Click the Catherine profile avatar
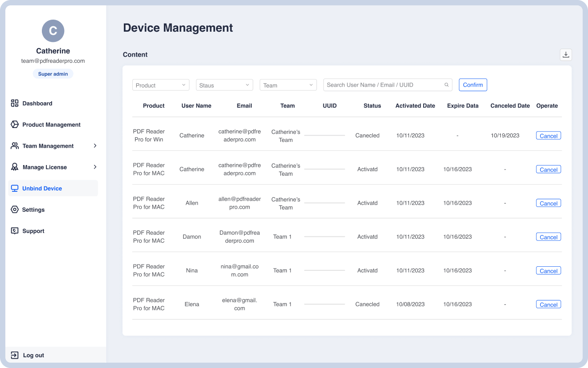This screenshot has width=588, height=368. coord(53,31)
